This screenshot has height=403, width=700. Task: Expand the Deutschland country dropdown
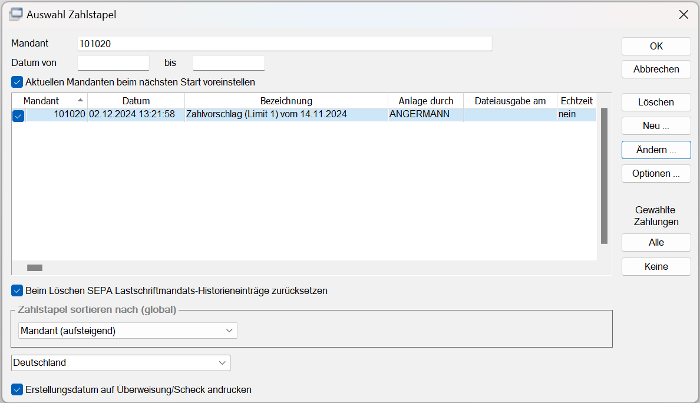(121, 363)
